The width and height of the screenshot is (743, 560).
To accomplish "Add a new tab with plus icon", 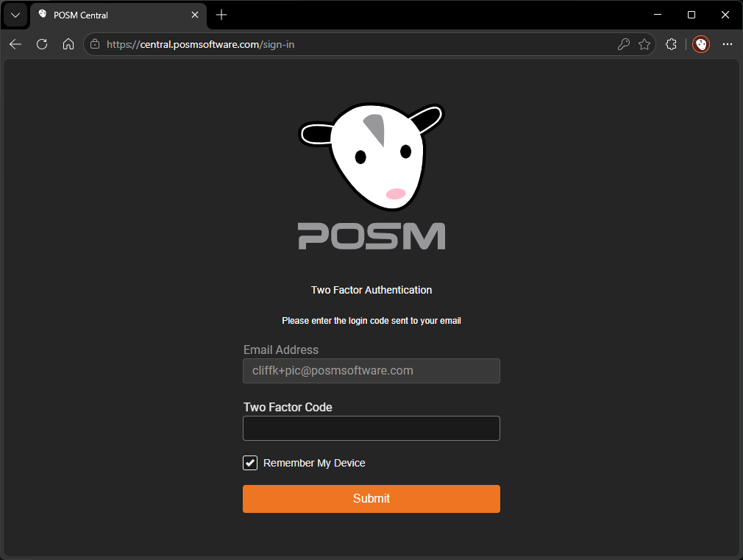I will (x=221, y=15).
